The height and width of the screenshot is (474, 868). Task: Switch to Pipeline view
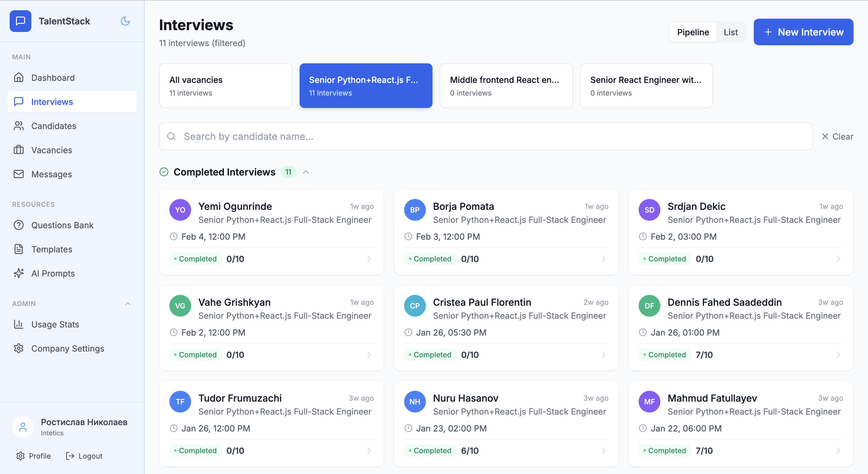693,32
